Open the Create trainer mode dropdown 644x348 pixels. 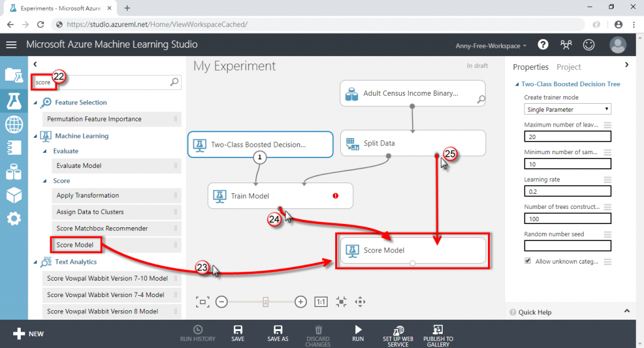pyautogui.click(x=567, y=109)
